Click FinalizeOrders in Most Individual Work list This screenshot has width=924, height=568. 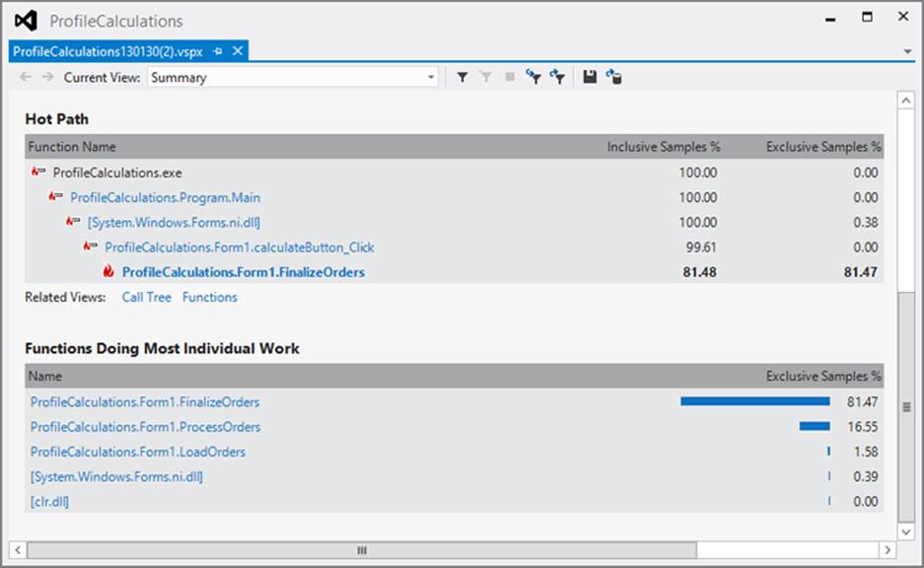click(145, 402)
